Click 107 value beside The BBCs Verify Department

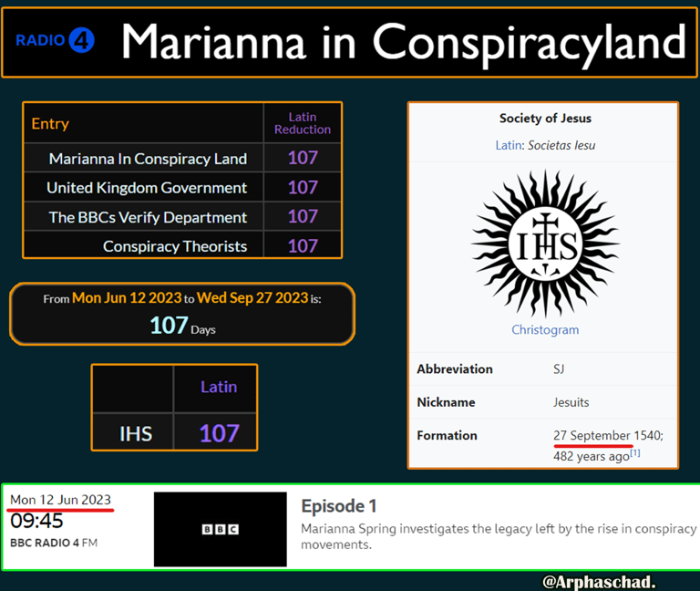click(303, 216)
